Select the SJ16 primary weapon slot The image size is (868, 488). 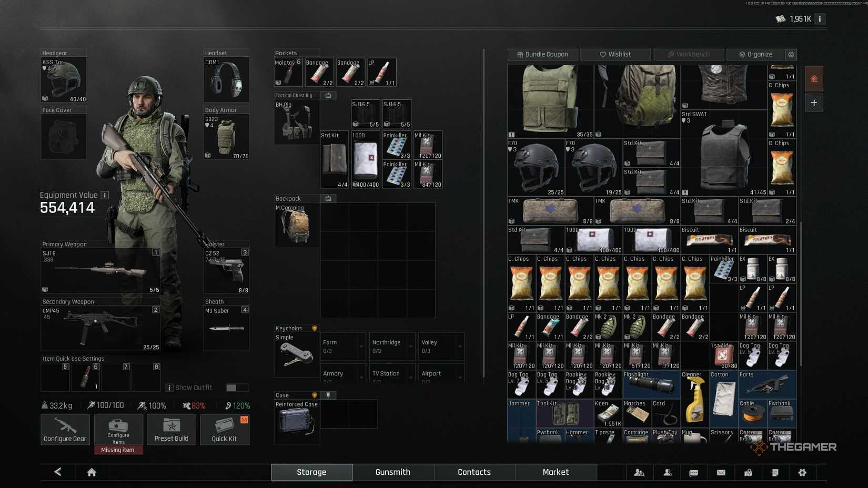click(x=100, y=271)
